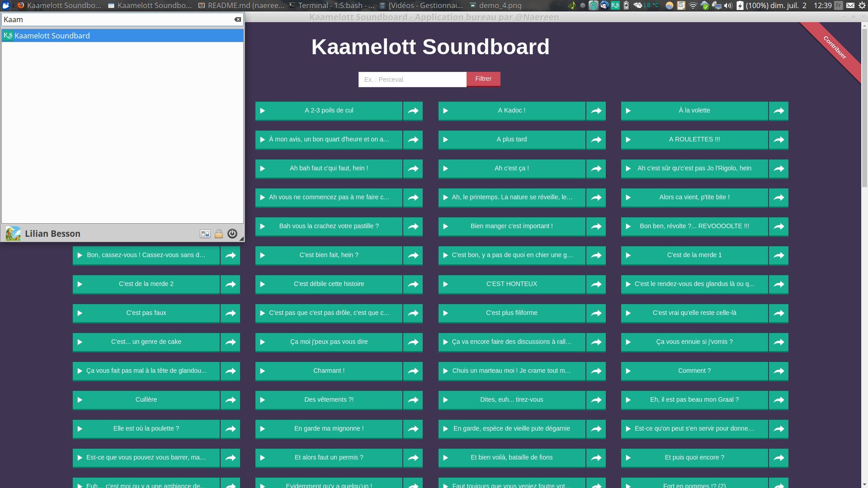
Task: Open the launcher system settings icon
Action: [205, 234]
